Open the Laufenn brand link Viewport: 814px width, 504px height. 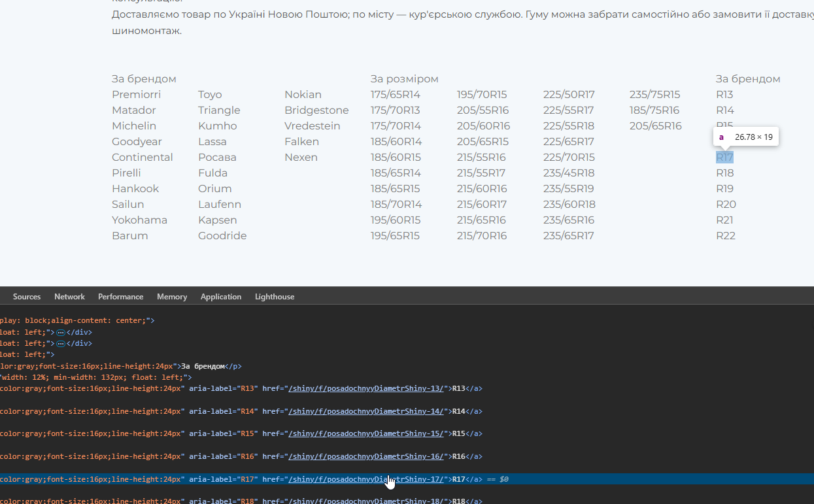pyautogui.click(x=220, y=205)
